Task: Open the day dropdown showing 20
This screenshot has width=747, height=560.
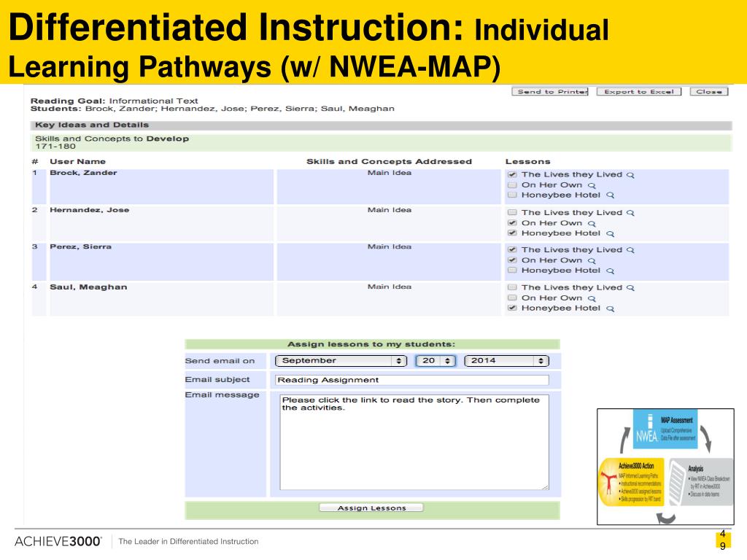Action: (x=436, y=361)
